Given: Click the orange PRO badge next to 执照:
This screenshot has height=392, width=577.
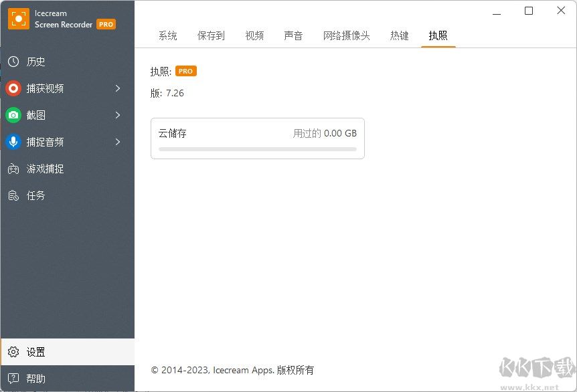Looking at the screenshot, I should pyautogui.click(x=186, y=71).
